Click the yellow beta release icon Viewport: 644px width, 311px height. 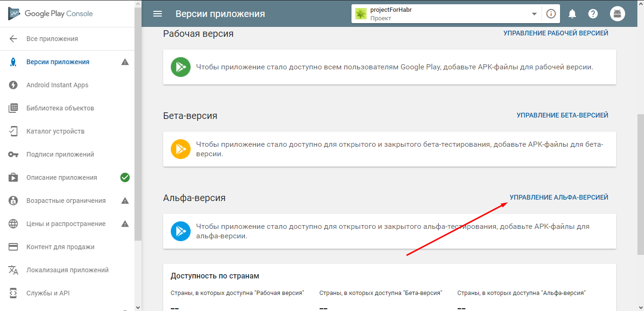[181, 149]
